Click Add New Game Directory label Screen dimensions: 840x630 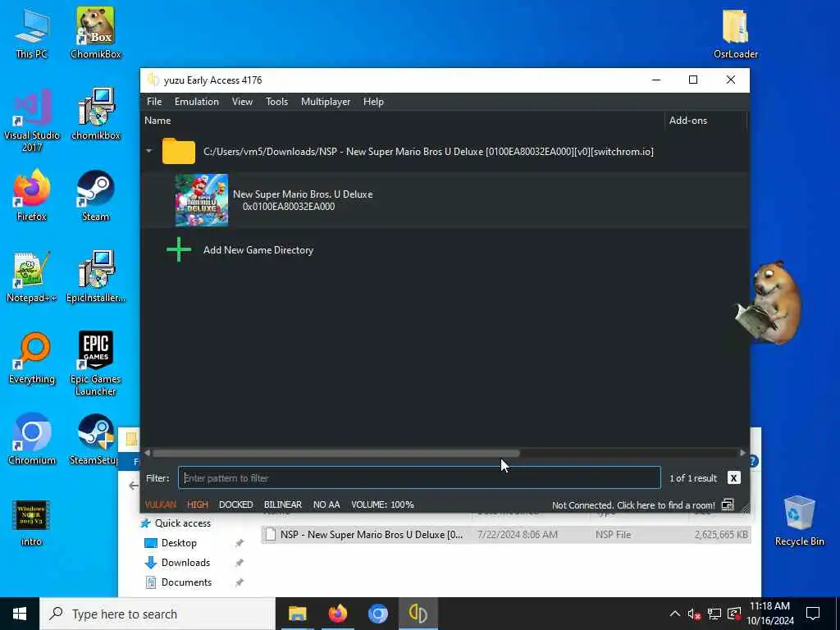258,250
